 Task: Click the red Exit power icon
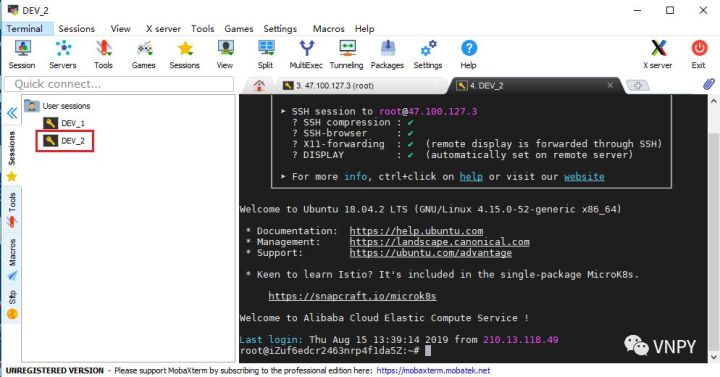(x=699, y=54)
